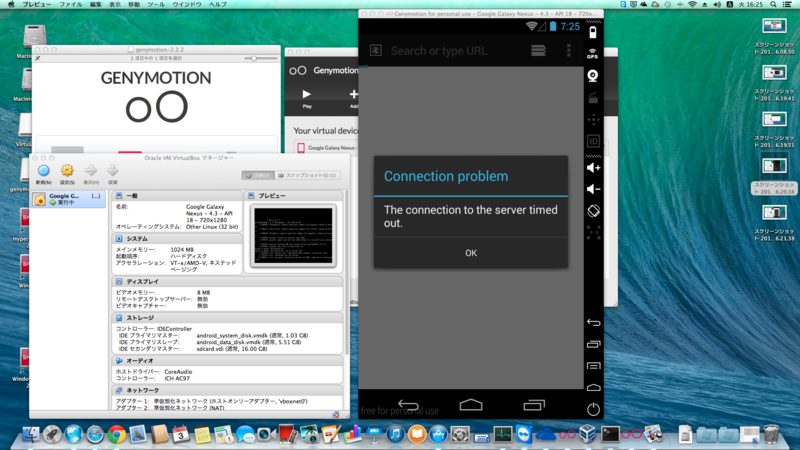Image resolution: width=800 pixels, height=450 pixels.
Task: Open the disabled remote control widget
Action: point(593,120)
